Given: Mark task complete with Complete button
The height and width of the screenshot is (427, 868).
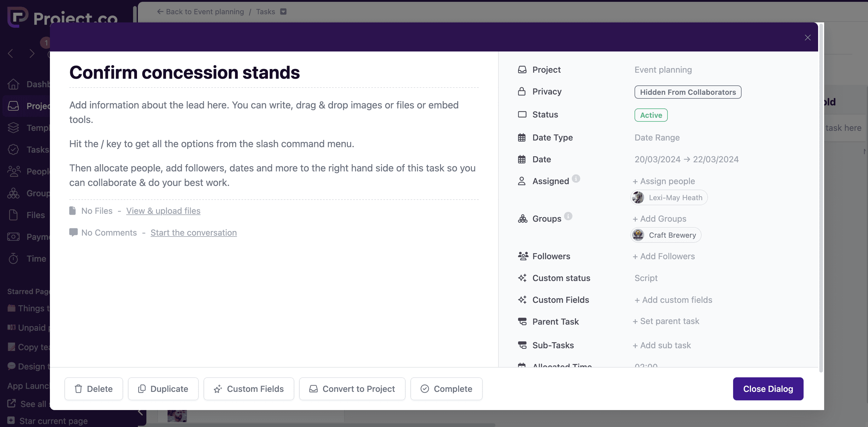Looking at the screenshot, I should click(446, 389).
